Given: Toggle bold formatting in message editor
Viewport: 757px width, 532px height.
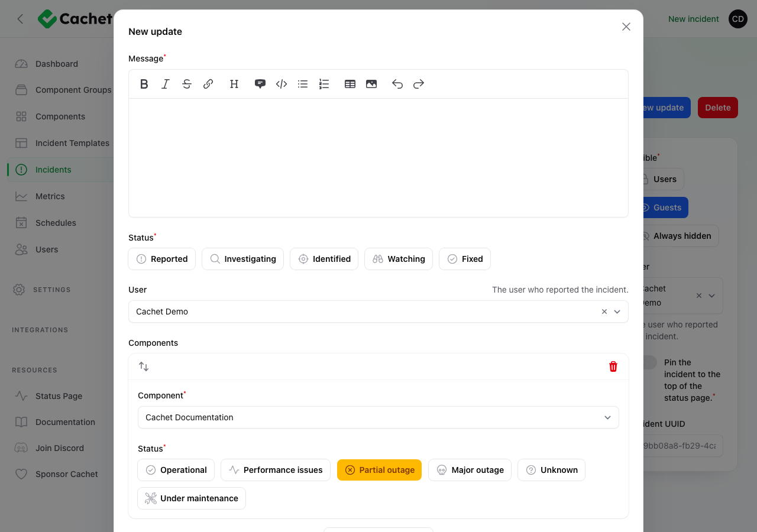Looking at the screenshot, I should click(x=144, y=84).
